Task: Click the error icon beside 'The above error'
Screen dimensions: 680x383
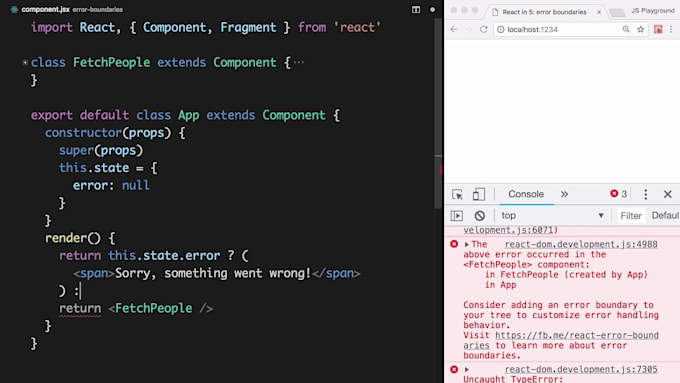Action: tap(454, 244)
